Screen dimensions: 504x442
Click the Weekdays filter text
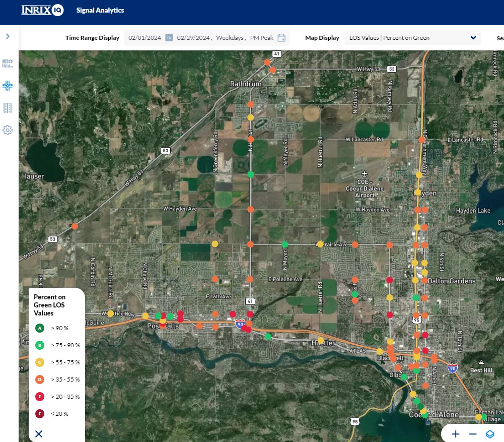(x=230, y=38)
